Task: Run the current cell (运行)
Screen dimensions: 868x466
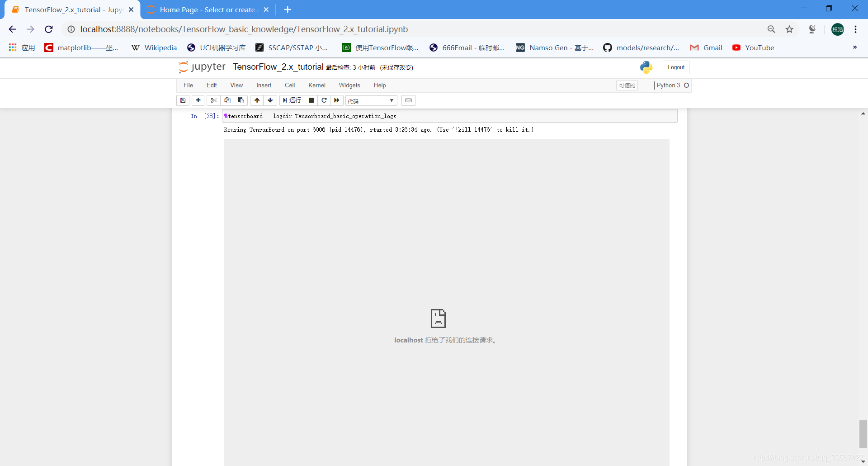Action: (292, 100)
